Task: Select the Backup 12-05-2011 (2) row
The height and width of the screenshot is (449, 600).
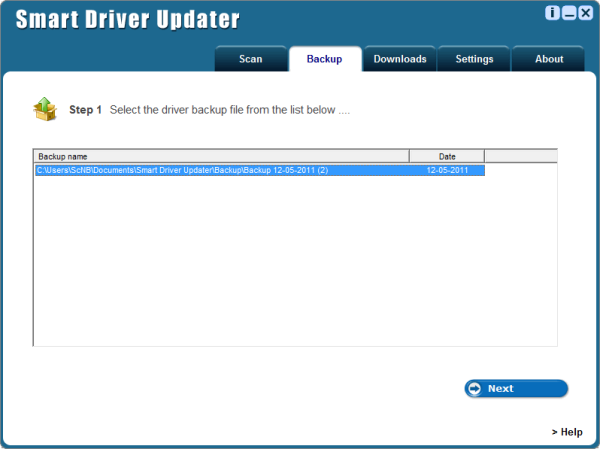Action: click(260, 170)
